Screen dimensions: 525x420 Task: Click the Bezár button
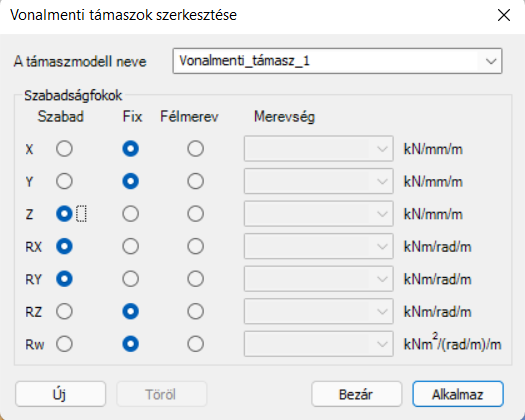tap(356, 394)
